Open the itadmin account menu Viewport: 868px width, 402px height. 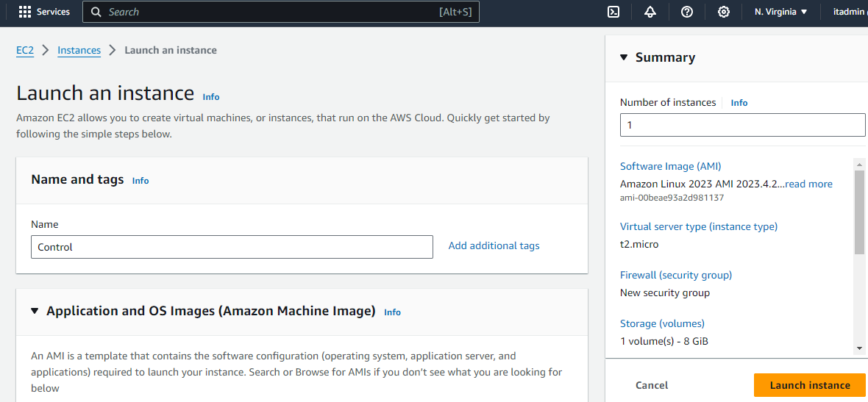(849, 12)
